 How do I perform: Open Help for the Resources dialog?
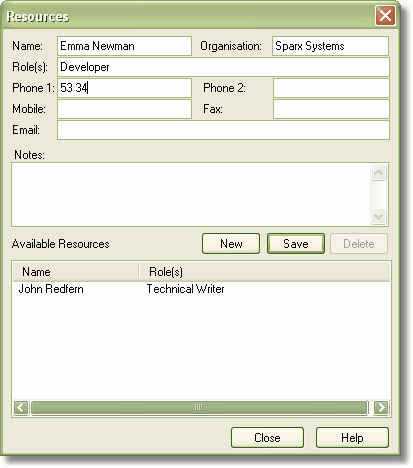(x=352, y=438)
